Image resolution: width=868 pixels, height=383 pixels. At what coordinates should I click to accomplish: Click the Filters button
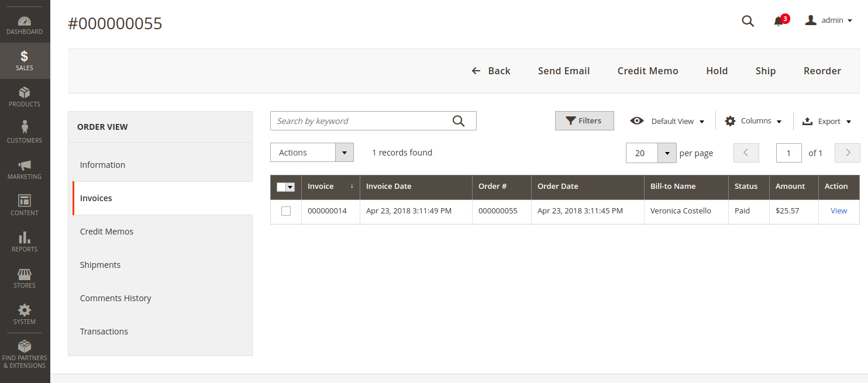coord(584,121)
